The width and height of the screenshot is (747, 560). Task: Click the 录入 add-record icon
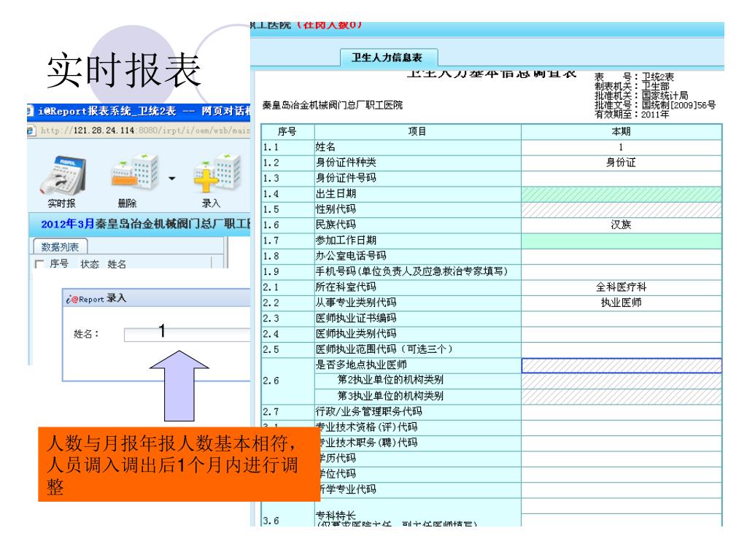click(x=217, y=172)
